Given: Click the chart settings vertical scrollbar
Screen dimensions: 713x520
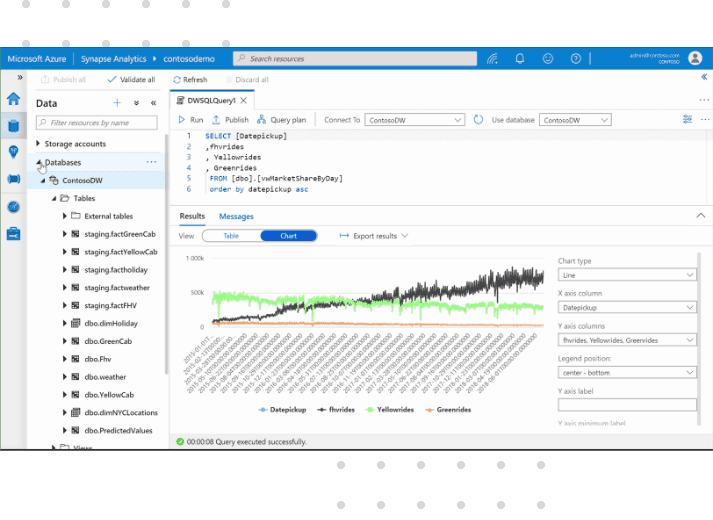Looking at the screenshot, I should click(699, 339).
